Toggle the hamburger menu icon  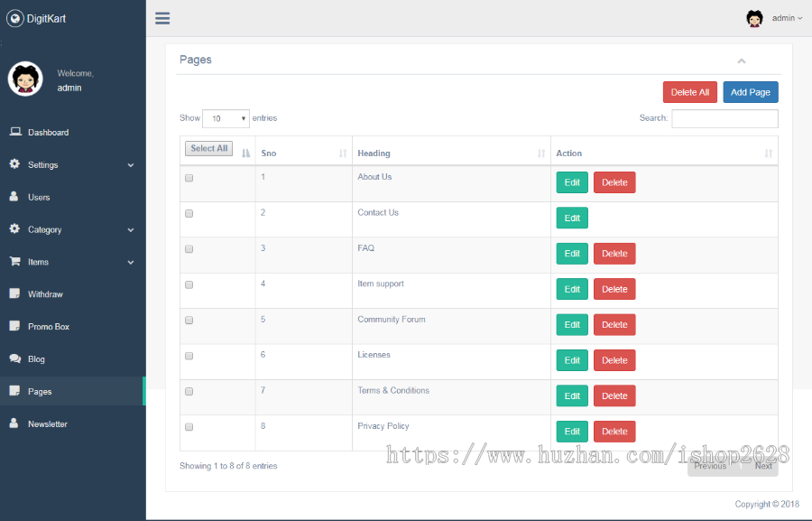162,19
